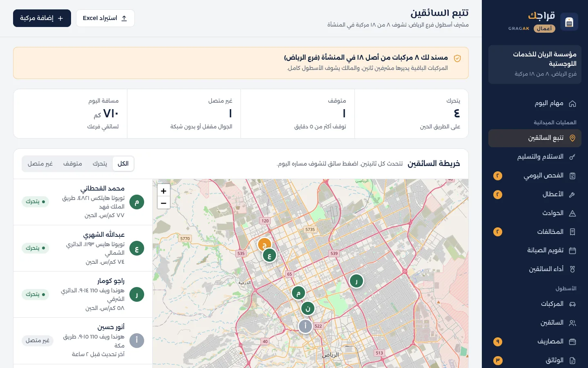Zoom out on the drivers map
Image resolution: width=588 pixels, height=368 pixels.
coord(164,203)
